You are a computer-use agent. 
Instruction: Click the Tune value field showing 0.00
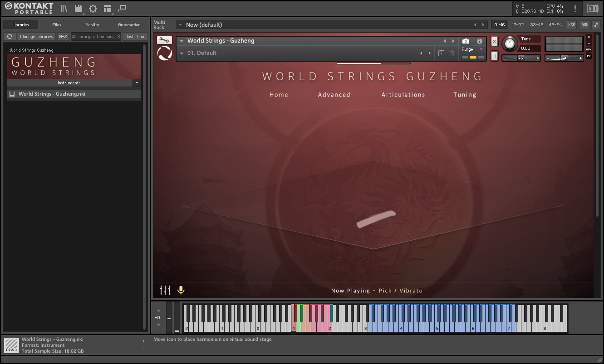click(x=530, y=48)
